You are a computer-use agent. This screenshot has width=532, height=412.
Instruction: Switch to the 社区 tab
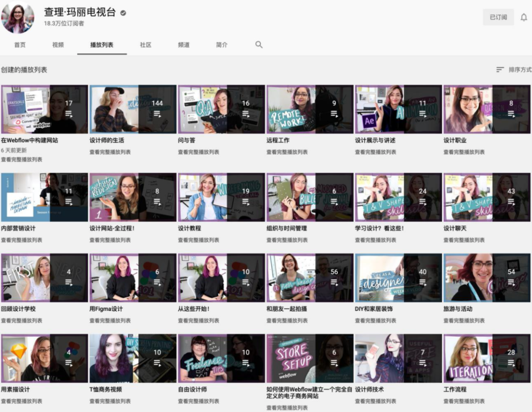click(145, 45)
